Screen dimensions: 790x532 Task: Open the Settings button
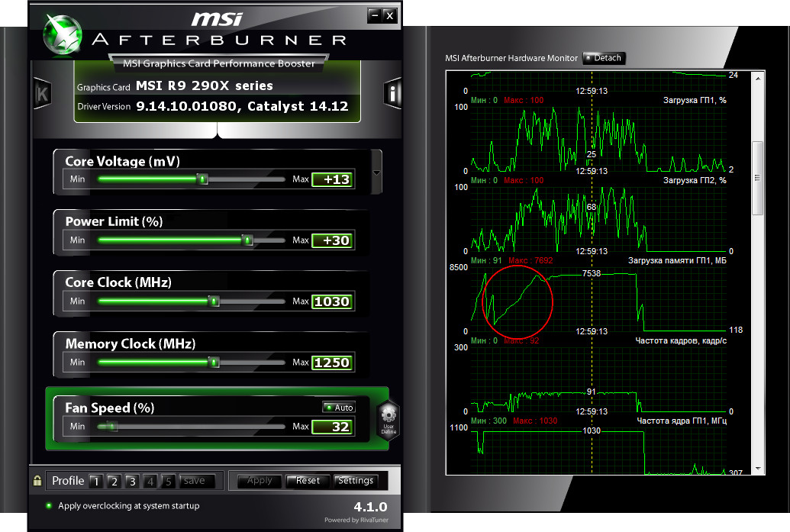pyautogui.click(x=356, y=481)
